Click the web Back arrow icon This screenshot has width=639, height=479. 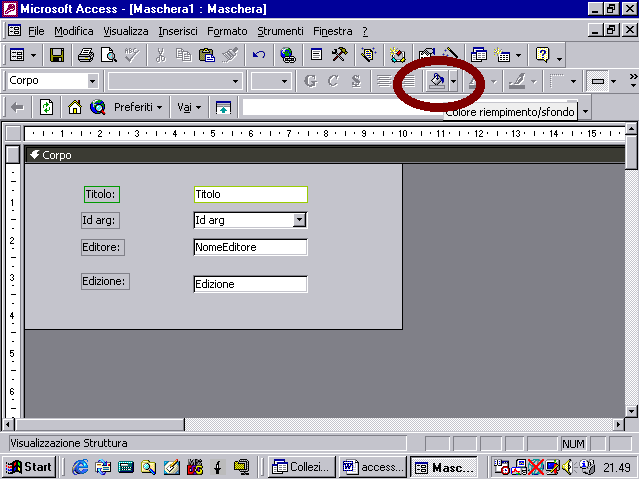pyautogui.click(x=18, y=108)
